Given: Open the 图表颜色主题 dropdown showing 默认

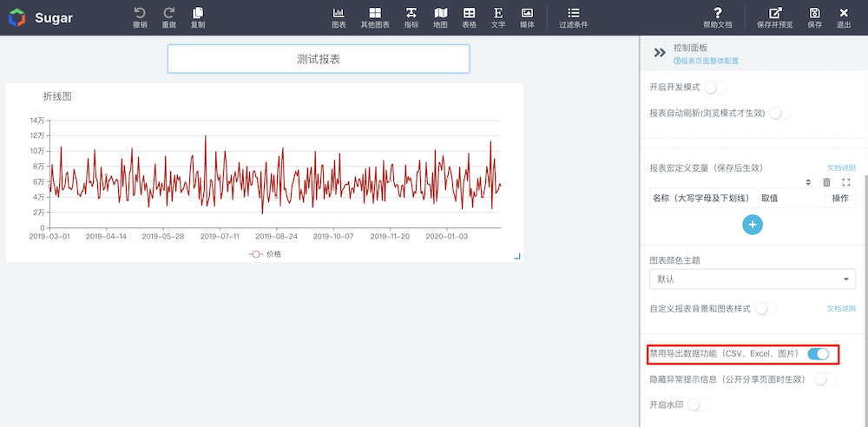Looking at the screenshot, I should click(753, 279).
